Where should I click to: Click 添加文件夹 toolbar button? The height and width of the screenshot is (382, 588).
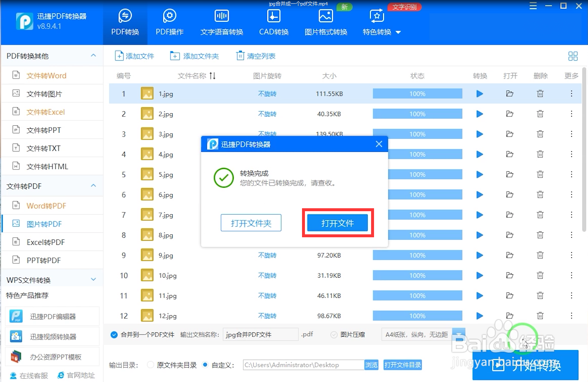(195, 56)
